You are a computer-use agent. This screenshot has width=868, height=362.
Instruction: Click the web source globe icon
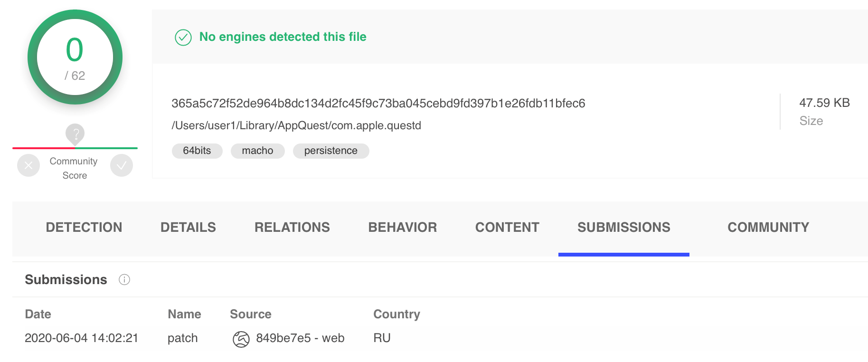(x=241, y=339)
